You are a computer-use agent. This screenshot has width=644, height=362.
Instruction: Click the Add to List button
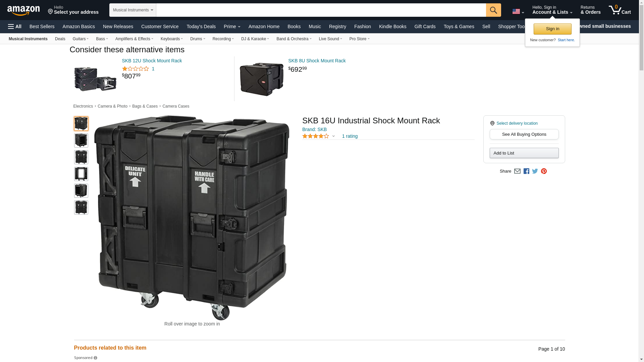point(524,153)
